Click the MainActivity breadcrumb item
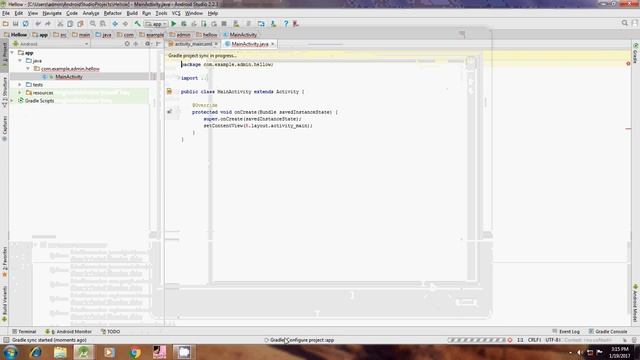This screenshot has height=360, width=640. point(240,35)
